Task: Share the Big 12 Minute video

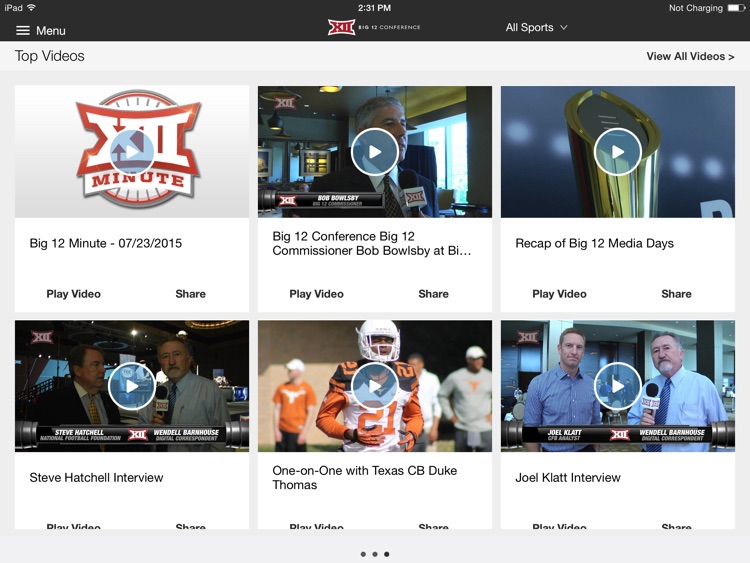Action: tap(190, 294)
